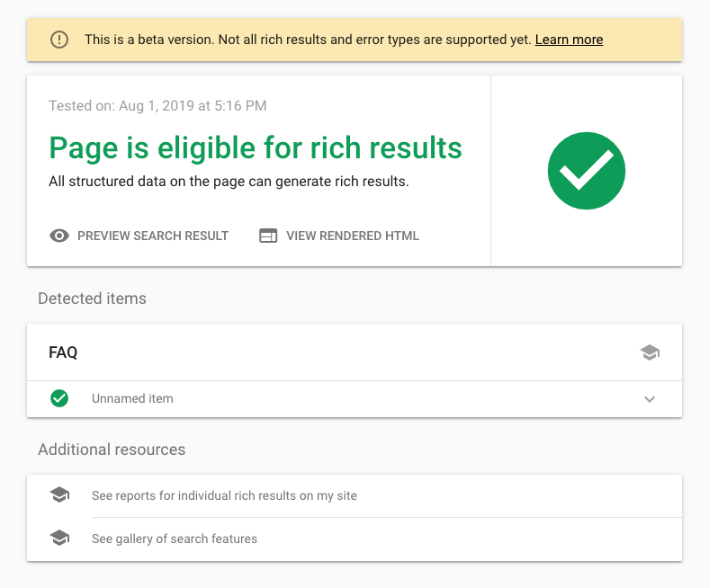Screen dimensions: 709x588
Task: Select the FAQ detected item header
Action: (x=354, y=352)
